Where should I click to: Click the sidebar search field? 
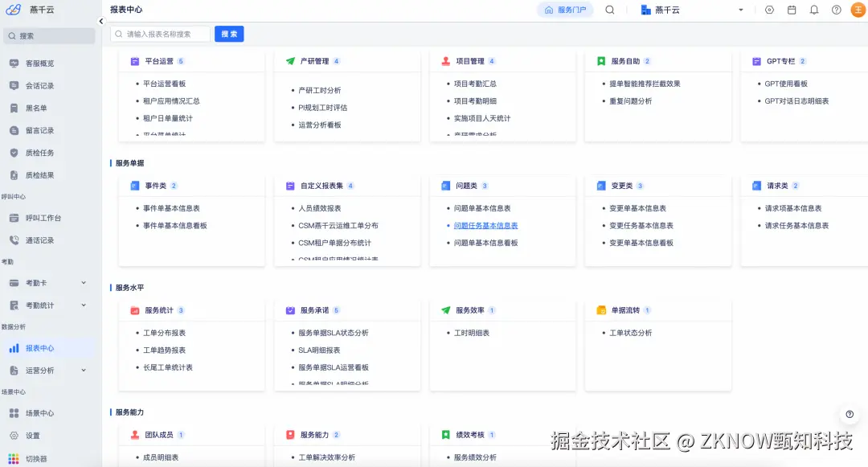[x=49, y=36]
